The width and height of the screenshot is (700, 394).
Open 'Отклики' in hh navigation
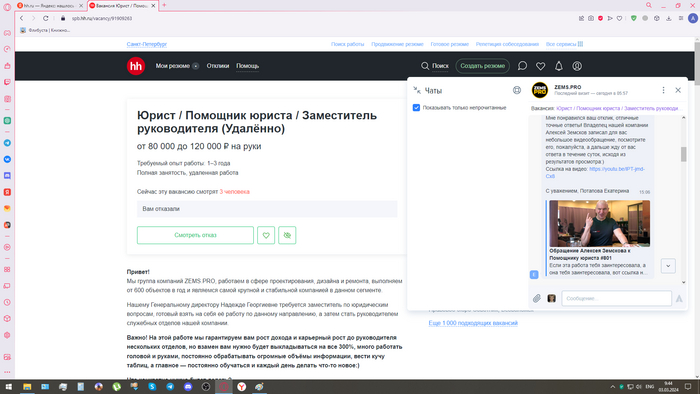tap(217, 66)
